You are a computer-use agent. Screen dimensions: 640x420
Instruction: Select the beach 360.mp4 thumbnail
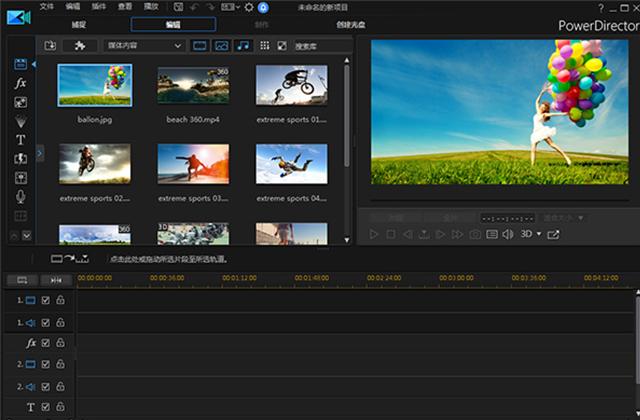[x=193, y=86]
